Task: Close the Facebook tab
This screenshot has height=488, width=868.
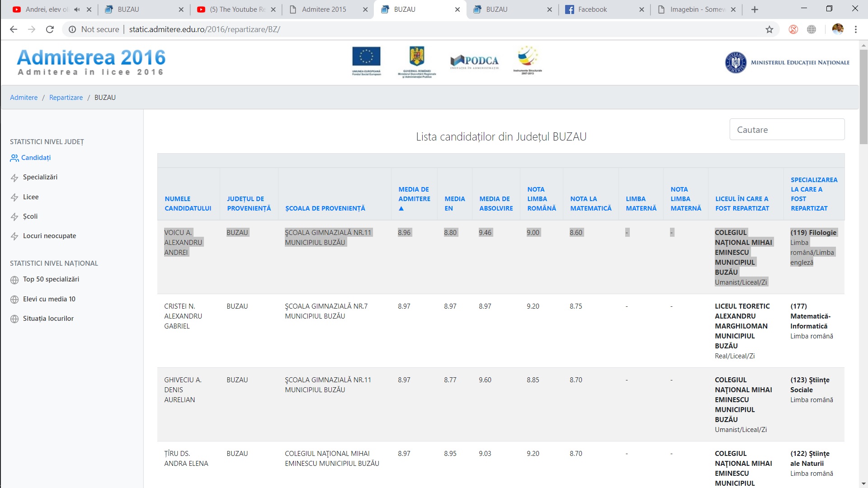Action: point(642,9)
